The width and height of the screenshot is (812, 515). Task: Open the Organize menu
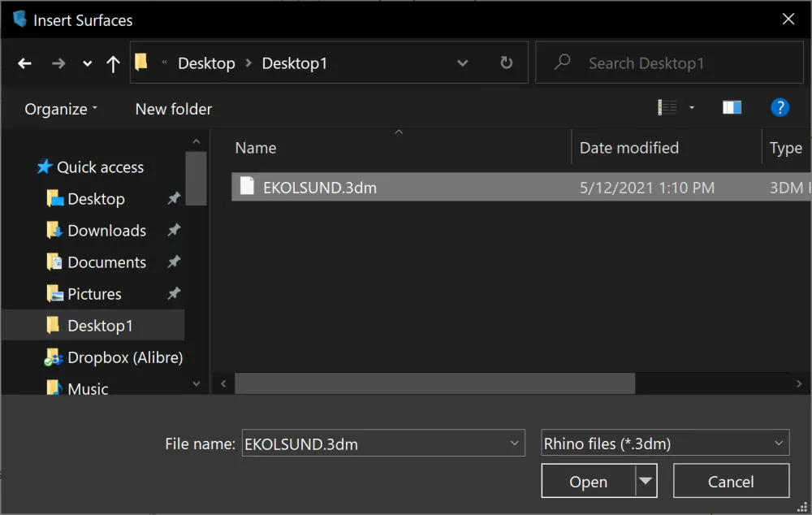(x=61, y=109)
